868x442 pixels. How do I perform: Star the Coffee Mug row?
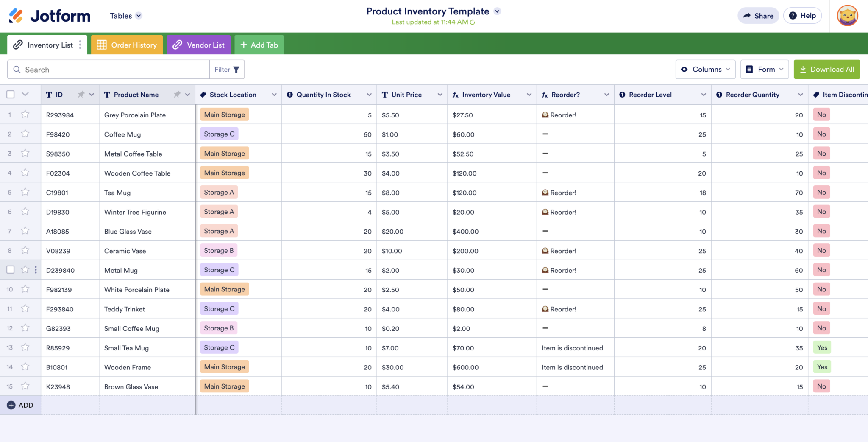pos(25,134)
